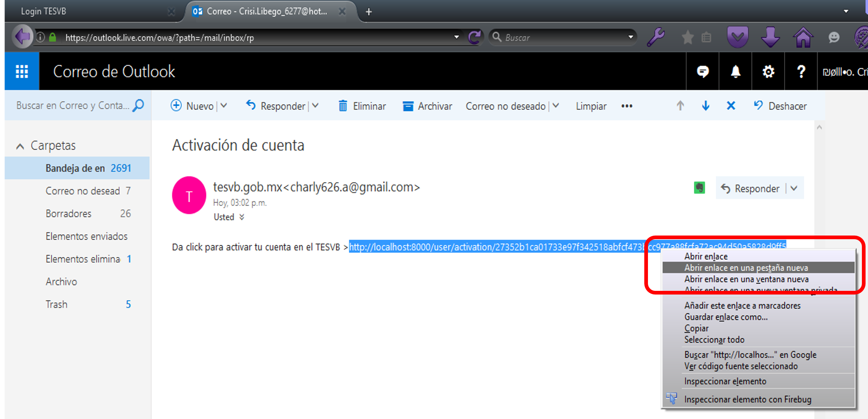
Task: Expand Correo no deseado dropdown arrow
Action: point(556,106)
